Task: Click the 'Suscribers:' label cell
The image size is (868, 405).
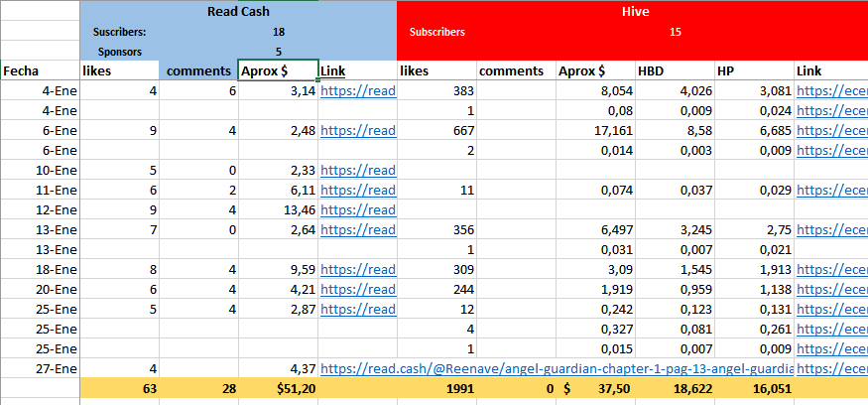Action: click(x=120, y=32)
